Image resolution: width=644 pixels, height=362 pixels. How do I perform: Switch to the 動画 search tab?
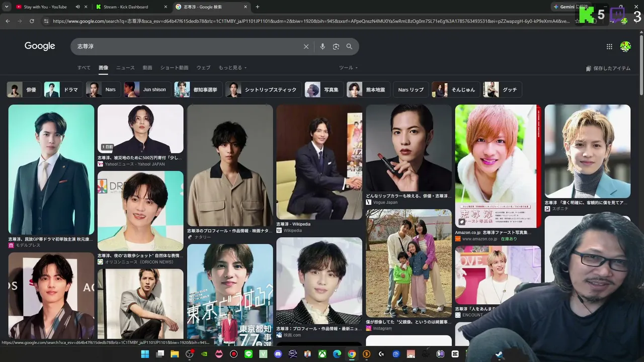tap(147, 68)
